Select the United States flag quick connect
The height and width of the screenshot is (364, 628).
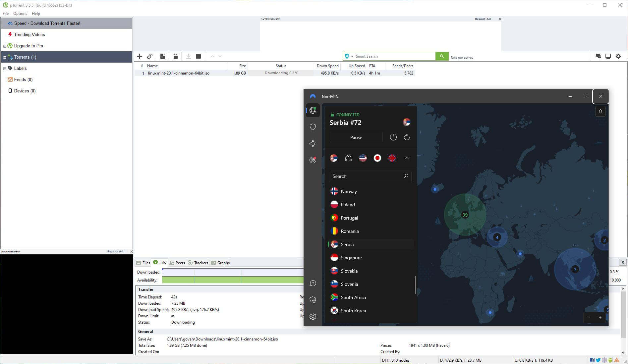363,158
